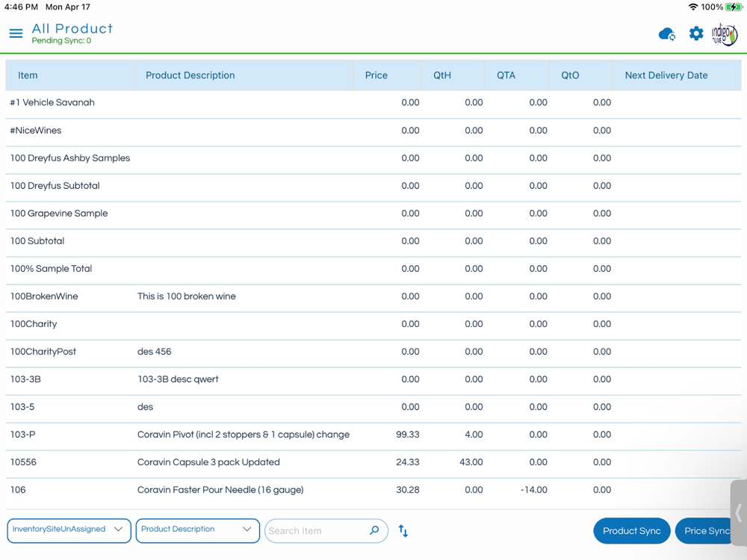Click the 24.33 price value
747x560 pixels.
click(x=408, y=462)
